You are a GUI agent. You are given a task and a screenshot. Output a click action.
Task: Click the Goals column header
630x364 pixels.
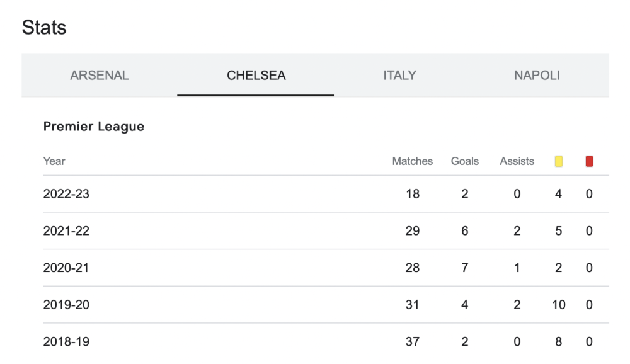click(x=464, y=161)
